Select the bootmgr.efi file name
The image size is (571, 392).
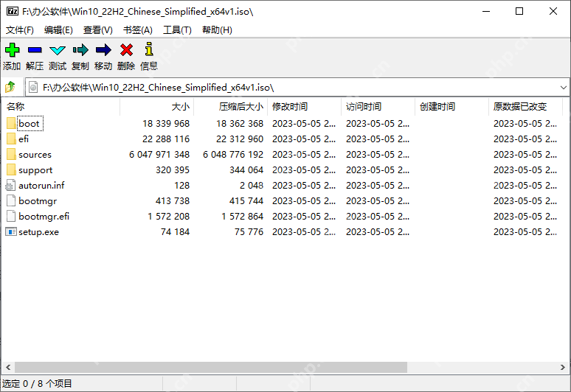click(x=44, y=216)
